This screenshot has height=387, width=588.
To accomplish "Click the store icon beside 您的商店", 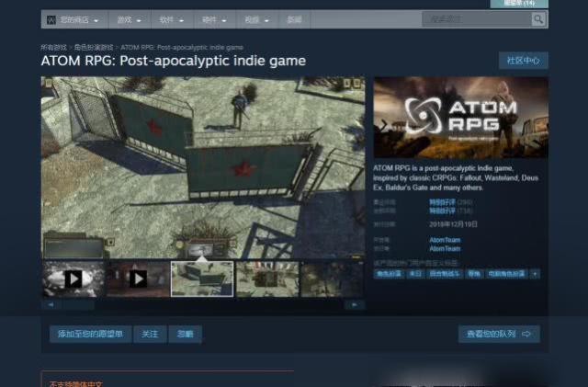I will click(x=51, y=20).
